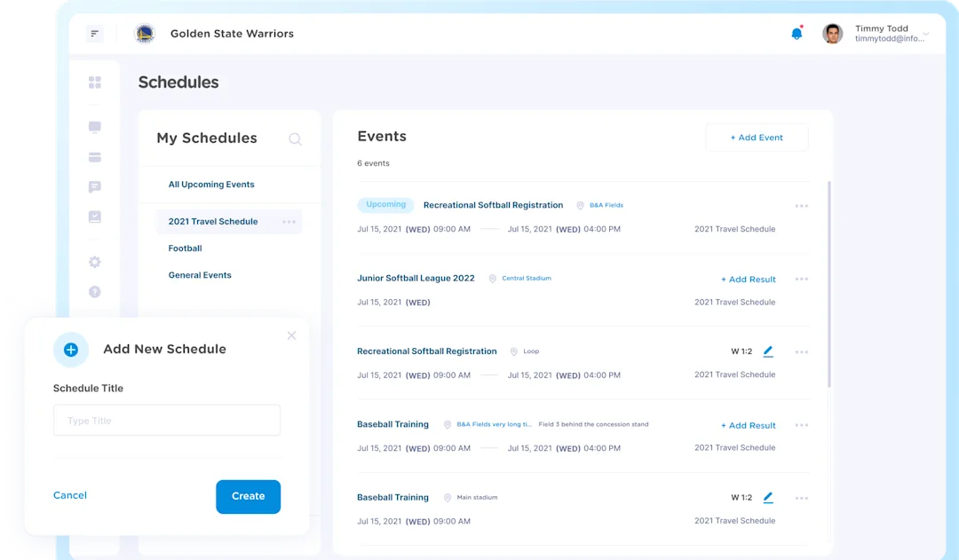959x560 pixels.
Task: Select the Football schedule
Action: (x=185, y=248)
